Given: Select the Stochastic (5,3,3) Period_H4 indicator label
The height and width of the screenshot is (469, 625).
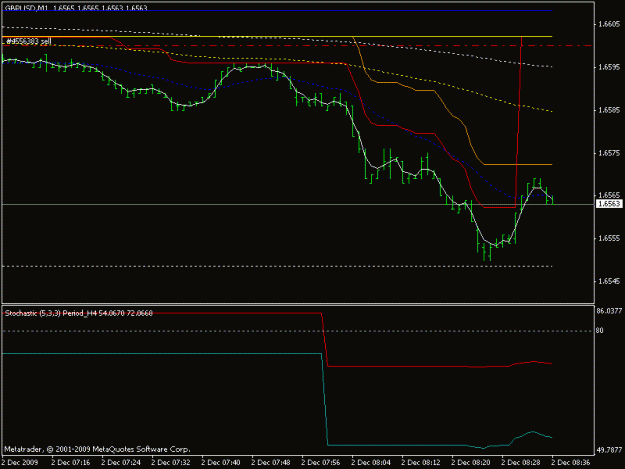Looking at the screenshot, I should point(79,313).
